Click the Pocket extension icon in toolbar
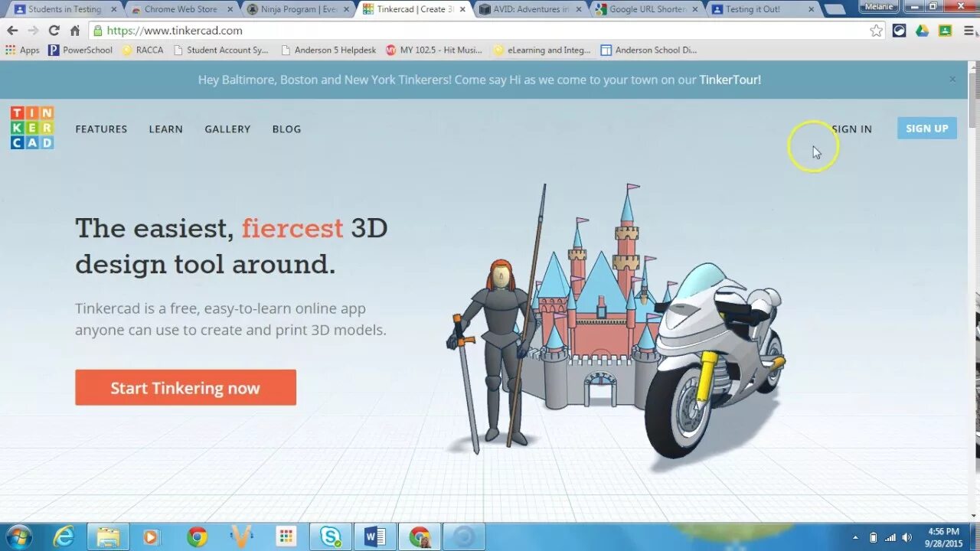The height and width of the screenshot is (551, 980). [x=900, y=31]
